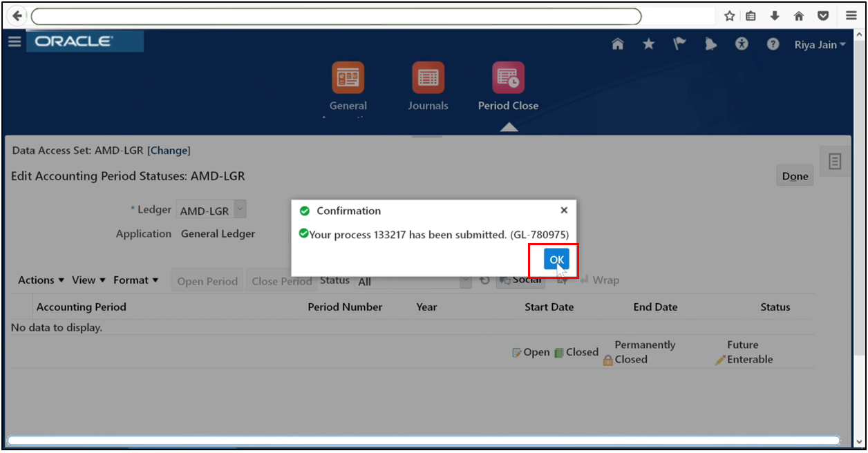The image size is (868, 453).
Task: Open the Actions menu
Action: 40,280
